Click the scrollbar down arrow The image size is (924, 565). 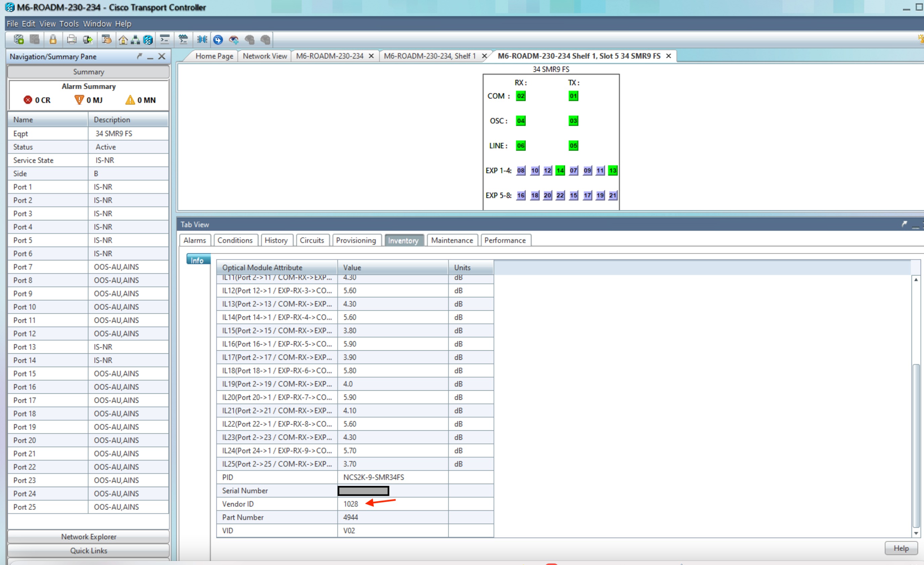point(916,533)
